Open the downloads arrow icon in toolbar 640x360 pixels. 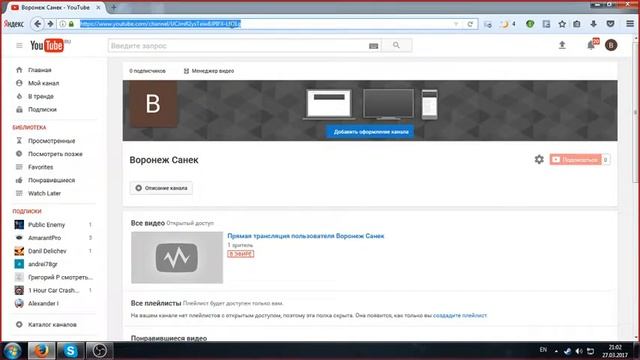coord(593,24)
